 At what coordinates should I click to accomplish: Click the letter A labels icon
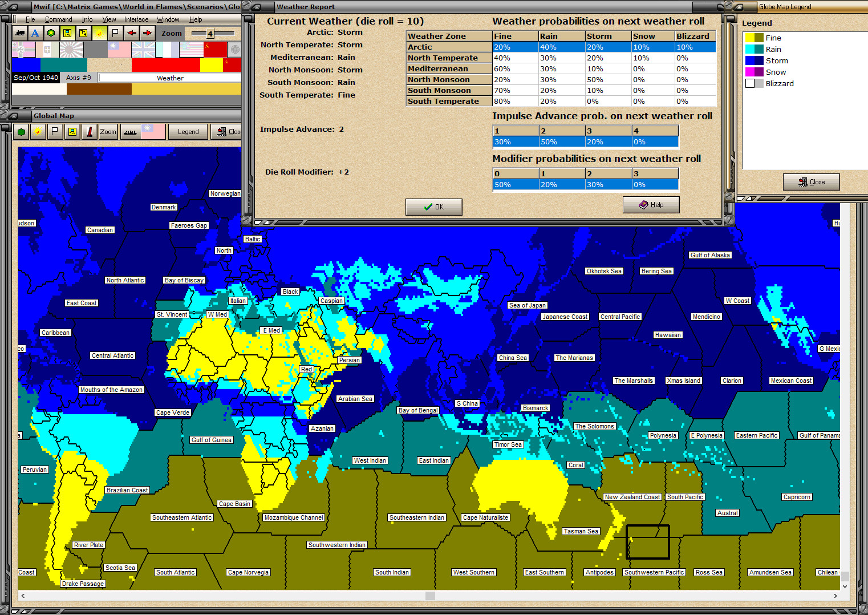[35, 33]
